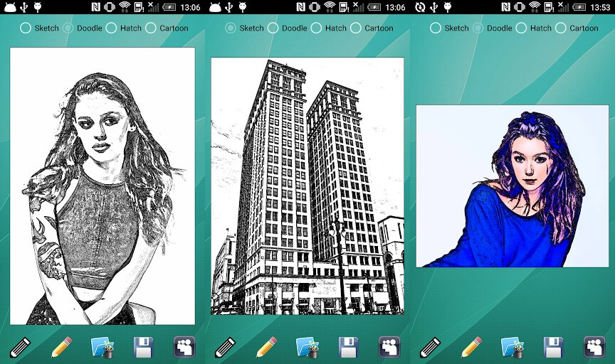The height and width of the screenshot is (364, 615).
Task: Tap black pencil icon below tattooed woman sketch
Action: [21, 347]
